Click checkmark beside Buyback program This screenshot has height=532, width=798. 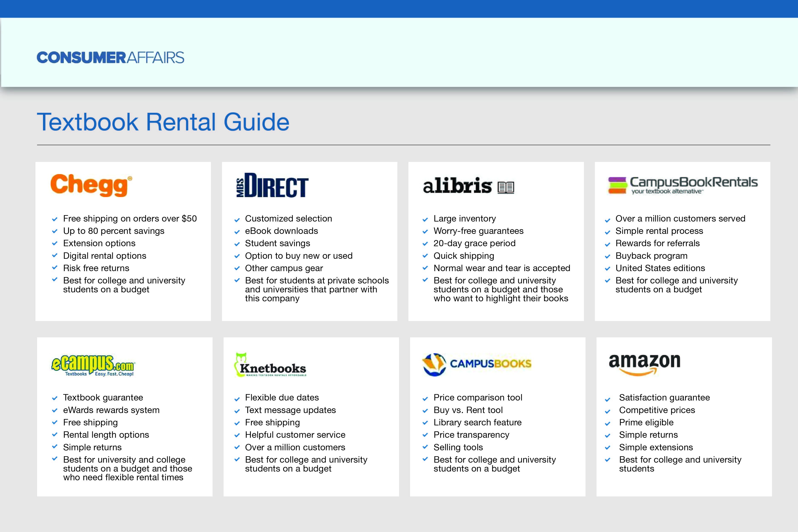(x=608, y=256)
